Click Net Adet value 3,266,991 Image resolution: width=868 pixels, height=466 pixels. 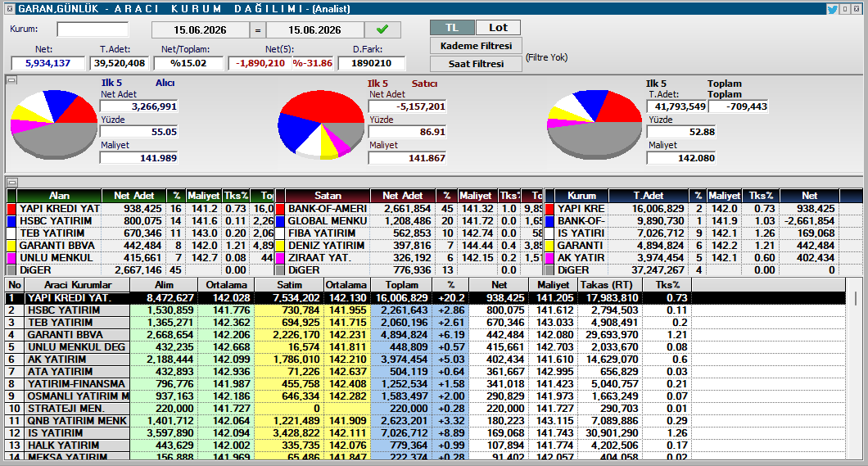[x=139, y=106]
